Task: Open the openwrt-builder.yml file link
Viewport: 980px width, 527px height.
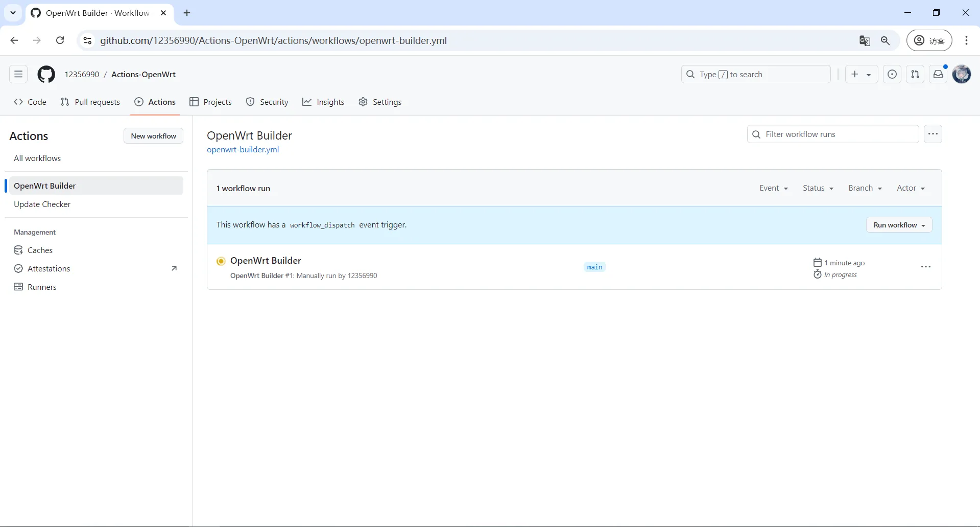Action: (x=243, y=149)
